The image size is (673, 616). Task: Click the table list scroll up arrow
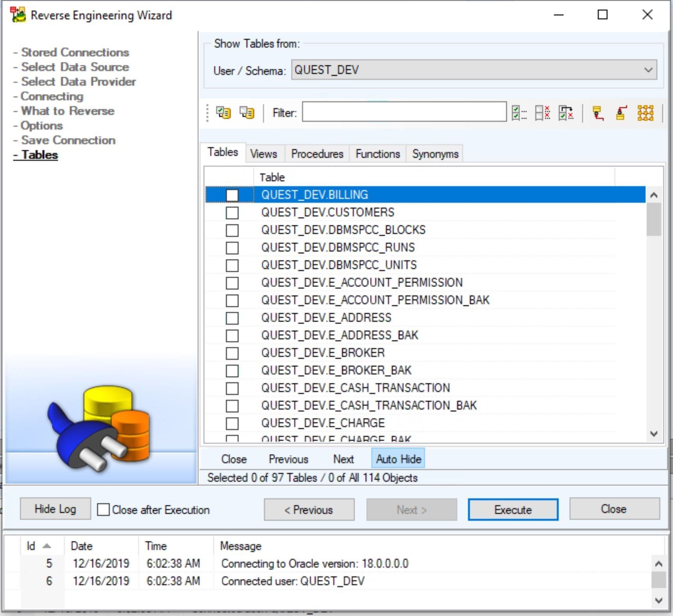pos(654,195)
